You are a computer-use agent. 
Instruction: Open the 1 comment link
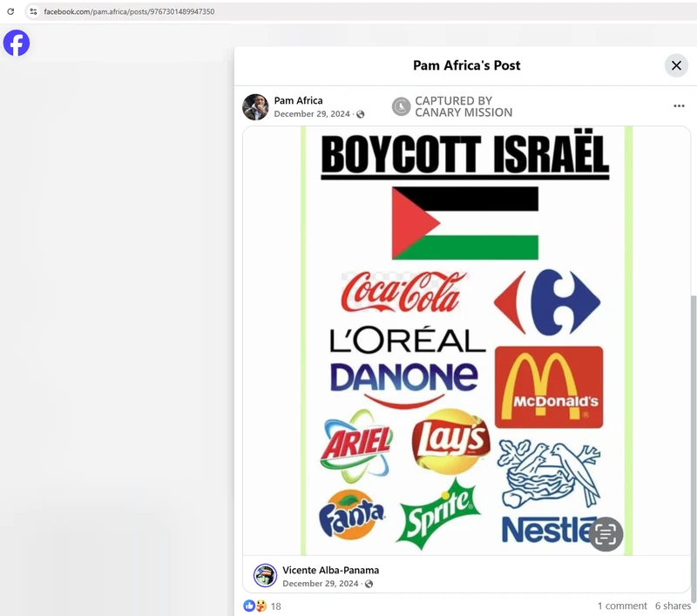(622, 606)
